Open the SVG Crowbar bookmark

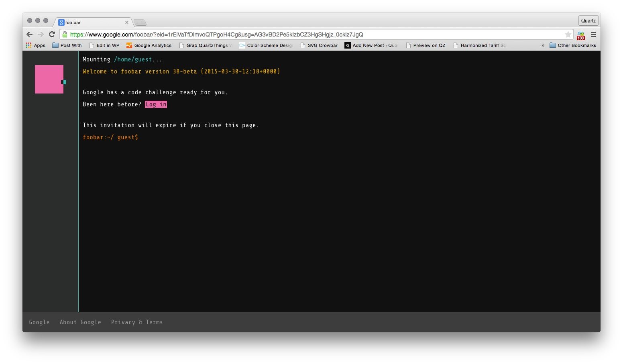(319, 45)
